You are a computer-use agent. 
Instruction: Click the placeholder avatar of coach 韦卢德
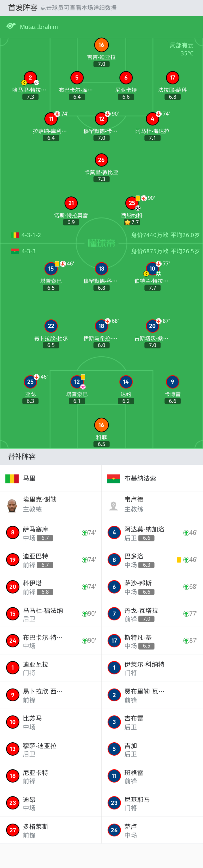(114, 505)
